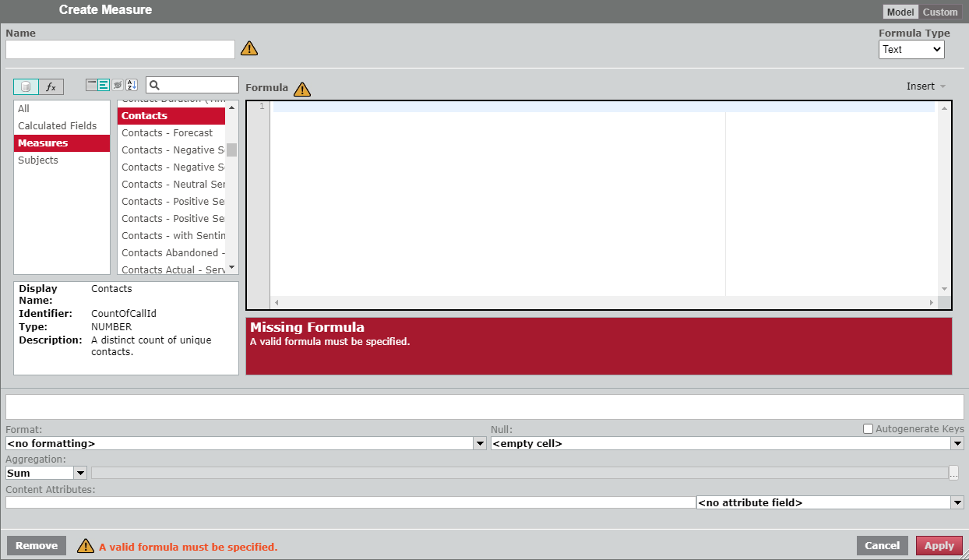Click the warning icon beside Name field
The height and width of the screenshot is (560, 969).
tap(249, 48)
